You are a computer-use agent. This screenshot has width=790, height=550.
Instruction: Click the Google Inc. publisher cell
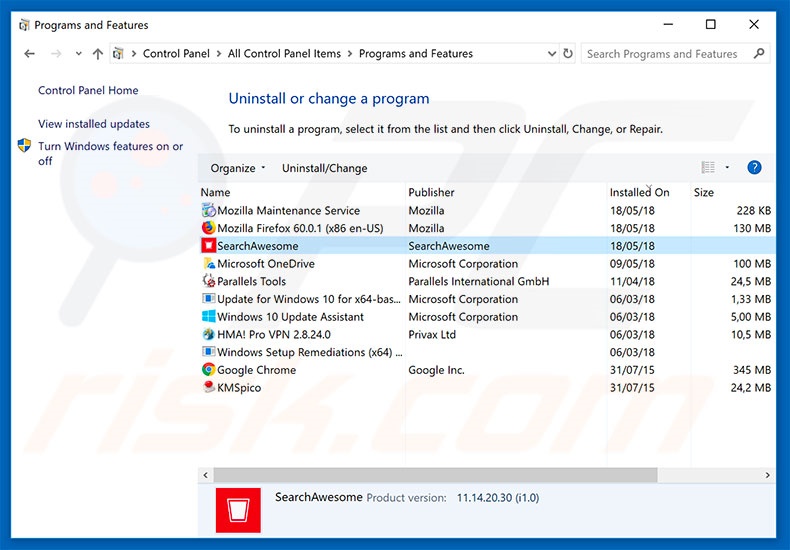point(436,370)
